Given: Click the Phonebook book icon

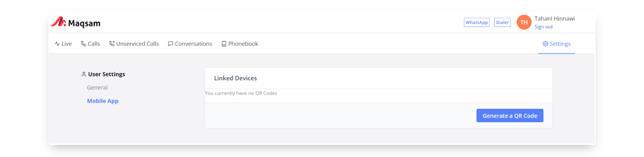Looking at the screenshot, I should [224, 44].
